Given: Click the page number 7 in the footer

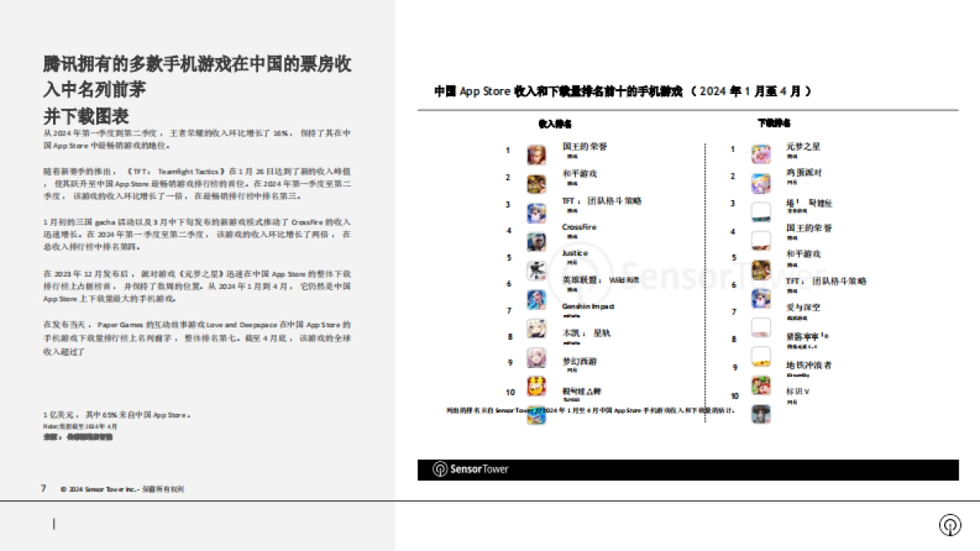Looking at the screenshot, I should pyautogui.click(x=43, y=488).
